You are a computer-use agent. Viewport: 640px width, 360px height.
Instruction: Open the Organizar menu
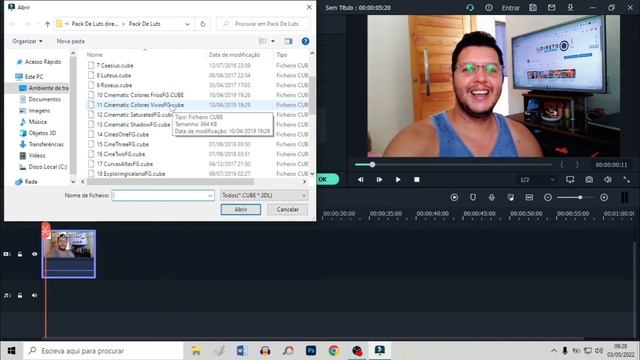click(x=27, y=41)
